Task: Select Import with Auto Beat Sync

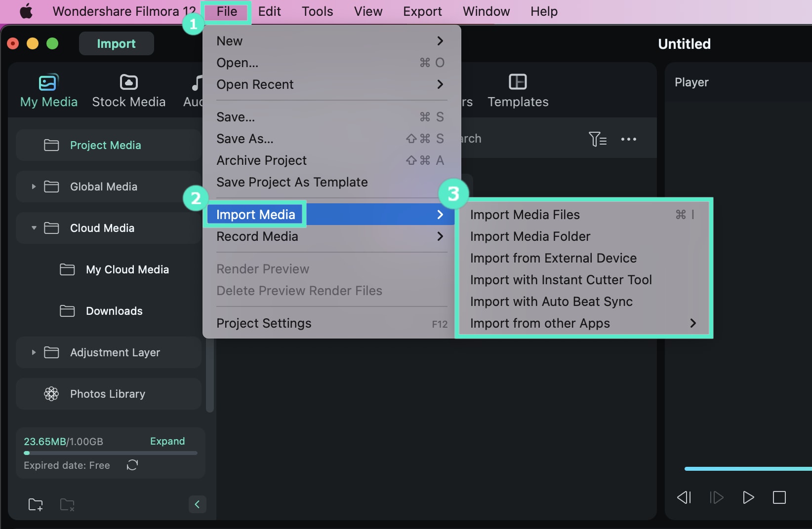Action: 551,302
